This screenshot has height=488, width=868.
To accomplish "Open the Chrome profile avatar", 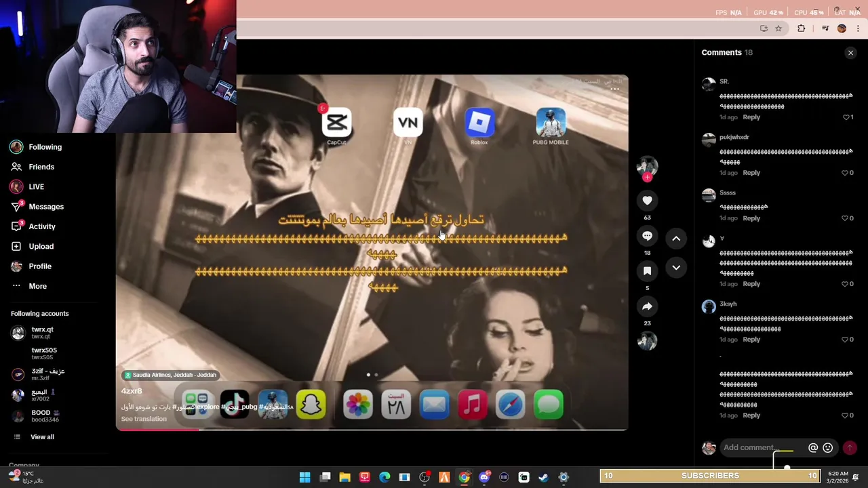I will pos(842,28).
